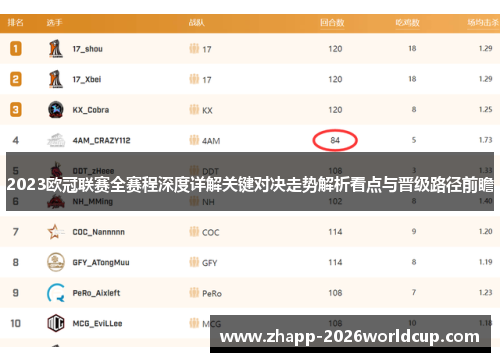Viewport: 500px width, 362px height.
Task: Click the 战队 column header
Action: point(197,23)
